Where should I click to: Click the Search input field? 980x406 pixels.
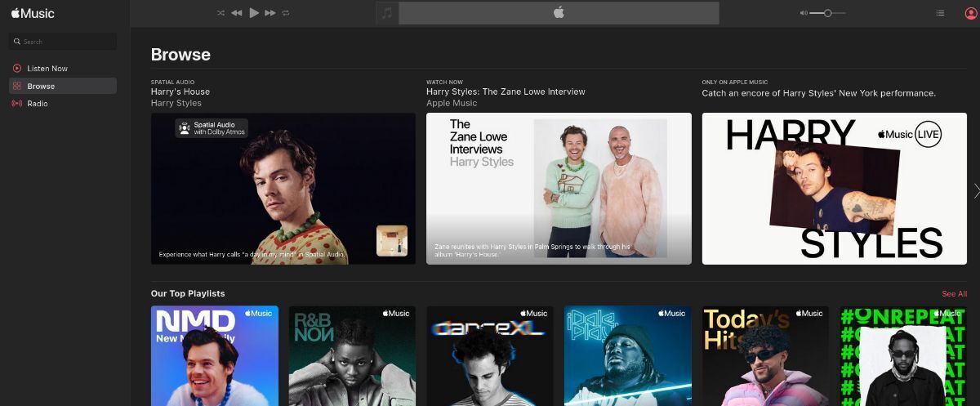(63, 42)
